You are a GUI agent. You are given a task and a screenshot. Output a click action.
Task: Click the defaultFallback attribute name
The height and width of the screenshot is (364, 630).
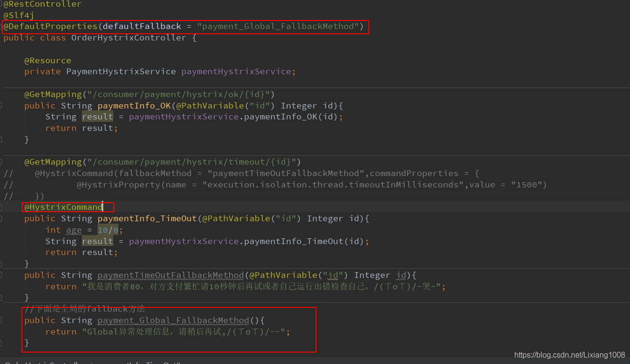click(x=142, y=26)
